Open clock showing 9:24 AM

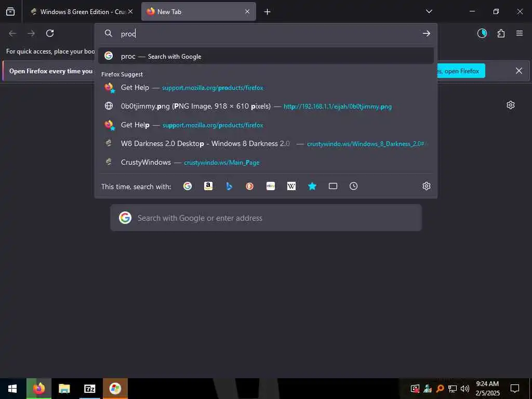point(487,389)
